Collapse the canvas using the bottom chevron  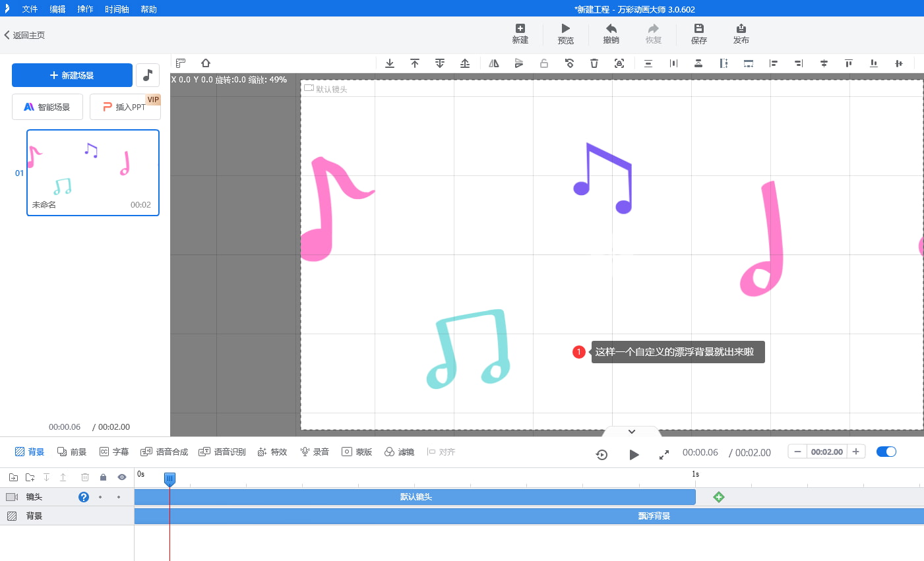631,432
